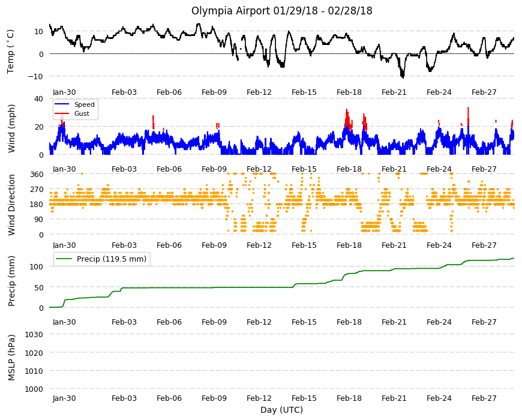This screenshot has height=420, width=522.
Task: Click Feb-21 tick under wind speed plot
Action: point(394,169)
